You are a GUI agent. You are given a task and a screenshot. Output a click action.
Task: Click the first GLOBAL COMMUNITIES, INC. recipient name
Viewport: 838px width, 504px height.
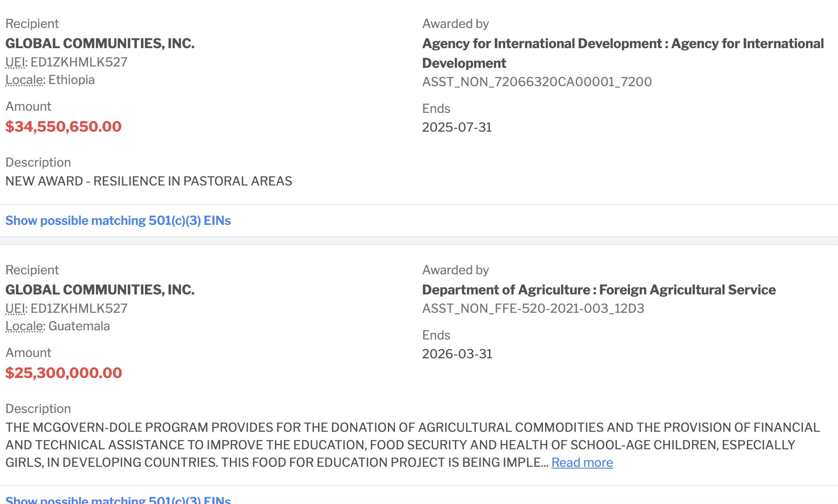coord(100,43)
